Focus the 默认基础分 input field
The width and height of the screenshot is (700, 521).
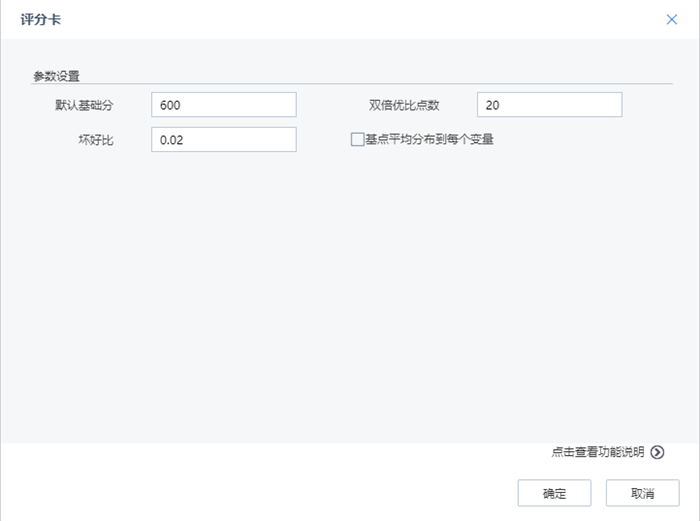coord(224,105)
